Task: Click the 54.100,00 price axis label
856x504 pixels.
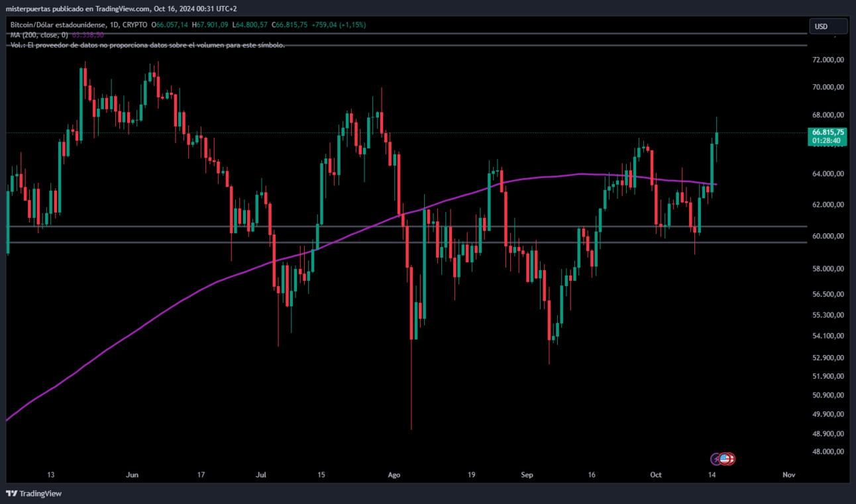Action: click(x=828, y=336)
